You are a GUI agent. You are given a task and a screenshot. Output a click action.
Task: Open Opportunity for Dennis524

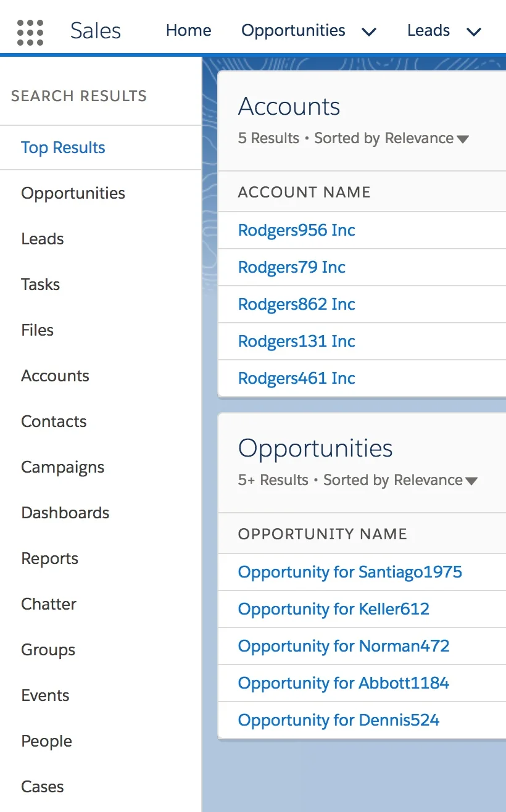click(x=339, y=720)
